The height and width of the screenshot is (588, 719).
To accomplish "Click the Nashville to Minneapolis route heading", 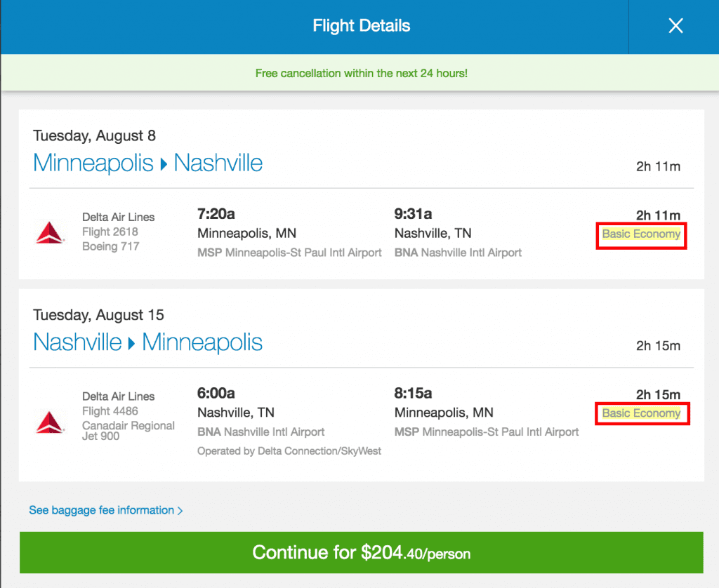I will tap(147, 342).
